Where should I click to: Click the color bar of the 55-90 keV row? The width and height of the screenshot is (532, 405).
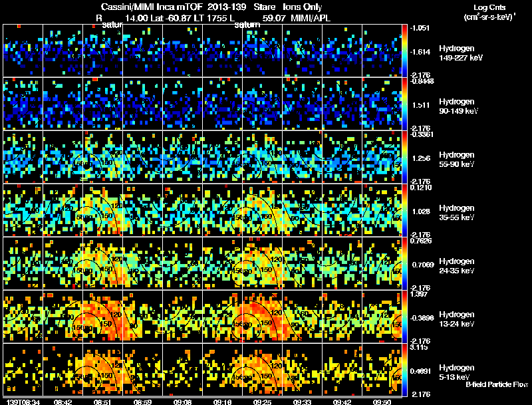click(404, 157)
